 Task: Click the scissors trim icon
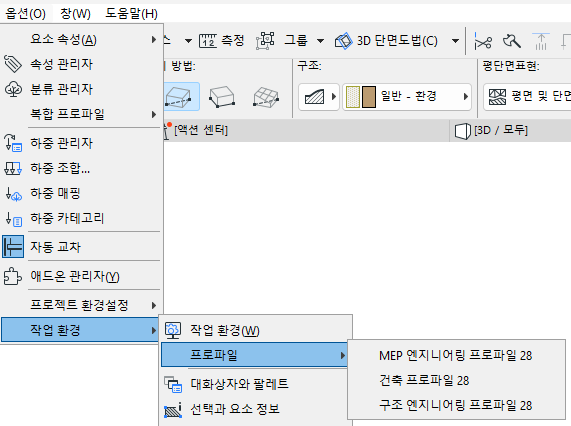[483, 41]
